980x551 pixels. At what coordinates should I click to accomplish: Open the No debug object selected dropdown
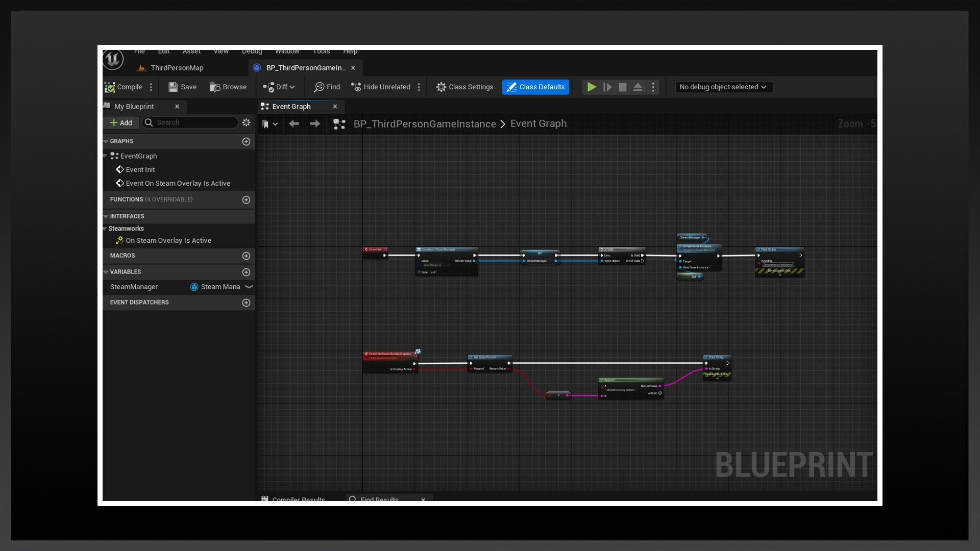pyautogui.click(x=723, y=87)
